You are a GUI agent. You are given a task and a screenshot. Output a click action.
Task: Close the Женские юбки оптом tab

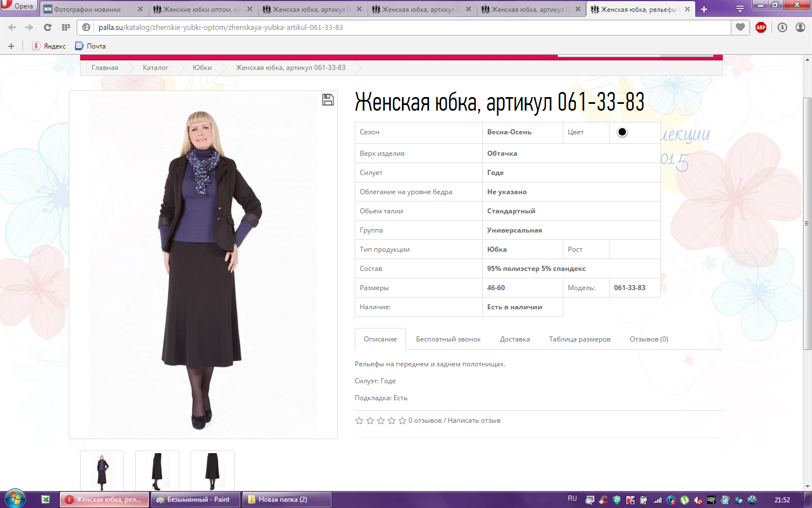[x=250, y=9]
